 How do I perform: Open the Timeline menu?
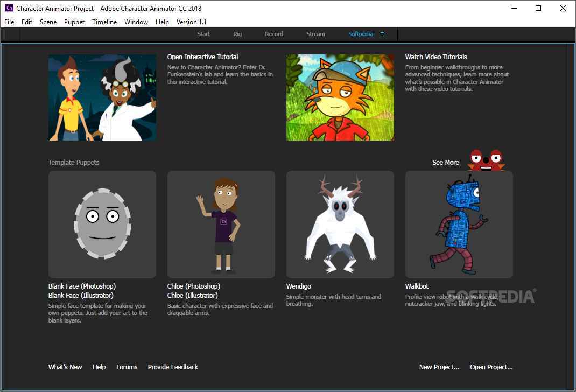click(104, 22)
